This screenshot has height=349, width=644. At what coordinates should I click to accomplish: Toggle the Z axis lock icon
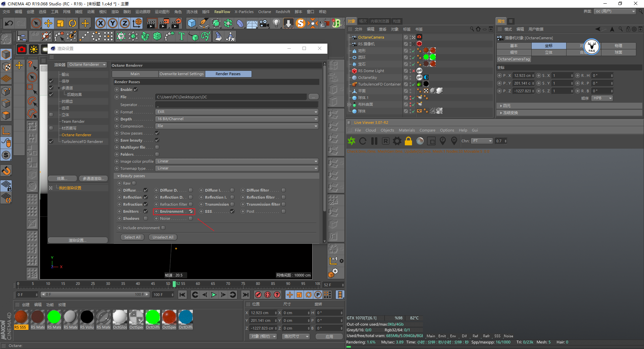click(x=125, y=23)
